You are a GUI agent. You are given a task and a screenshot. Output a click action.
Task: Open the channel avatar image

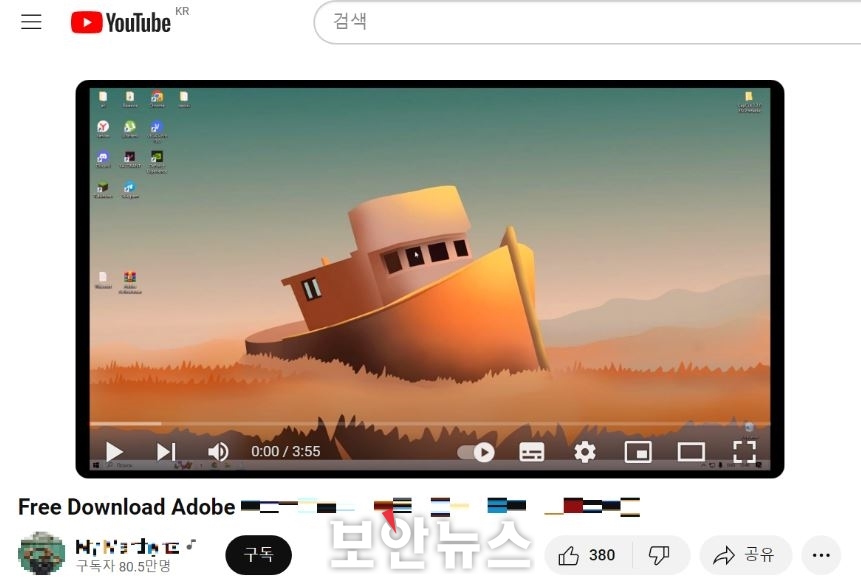coord(42,553)
